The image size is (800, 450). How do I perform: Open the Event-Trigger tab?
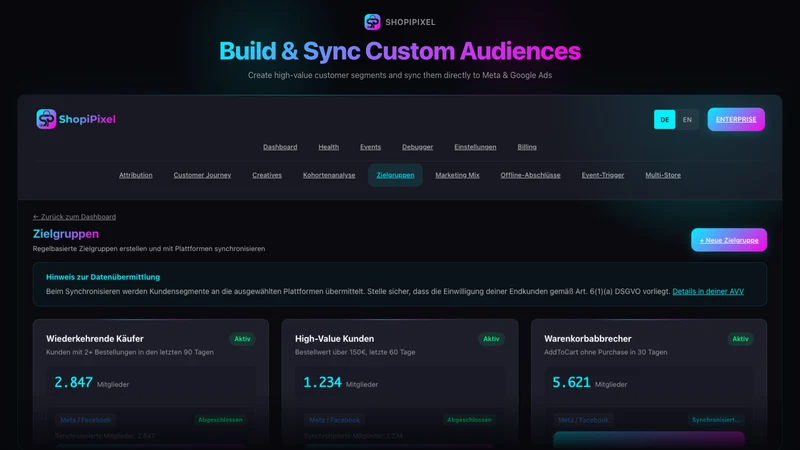pyautogui.click(x=603, y=175)
